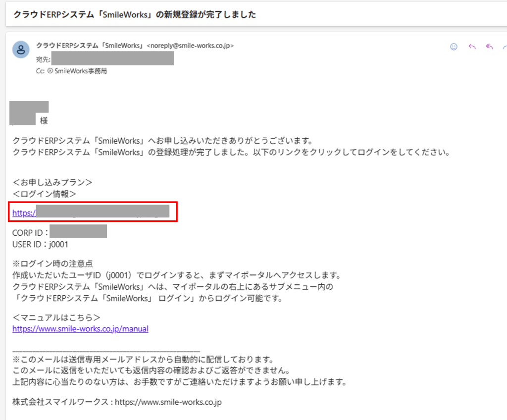Viewport: 507px width, 420px height.
Task: Click the USER ID:j0001 line
Action: 40,244
